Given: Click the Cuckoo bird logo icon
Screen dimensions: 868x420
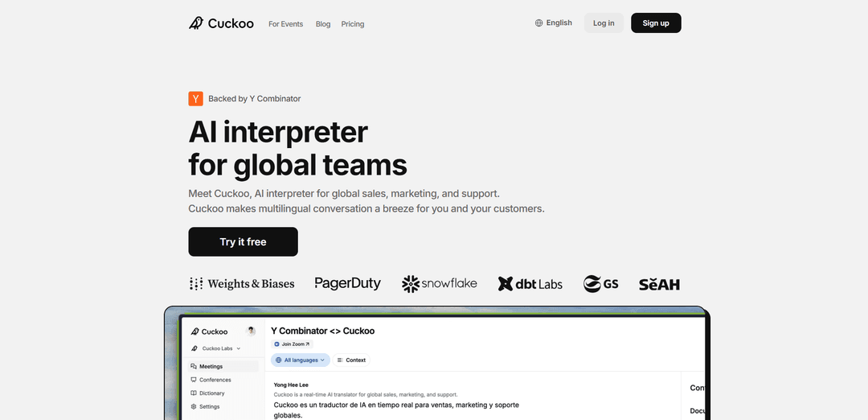Looking at the screenshot, I should click(x=196, y=23).
